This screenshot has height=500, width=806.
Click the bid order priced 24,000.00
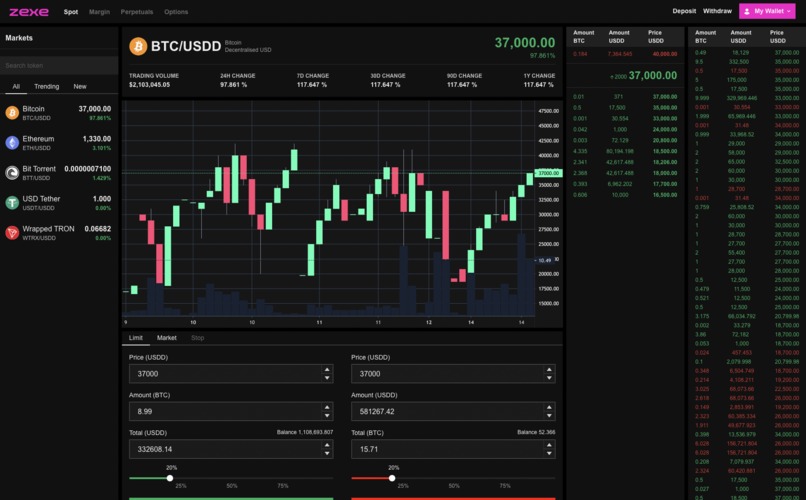[625, 129]
